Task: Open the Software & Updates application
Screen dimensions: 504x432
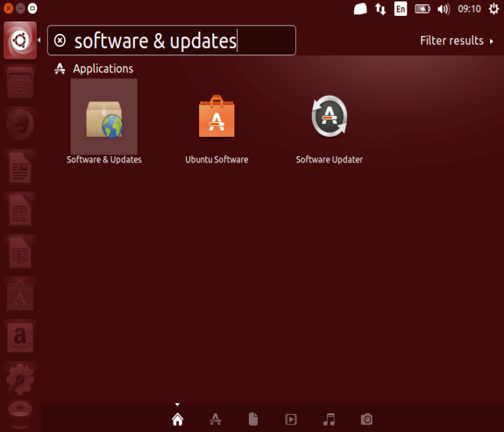Action: (104, 120)
